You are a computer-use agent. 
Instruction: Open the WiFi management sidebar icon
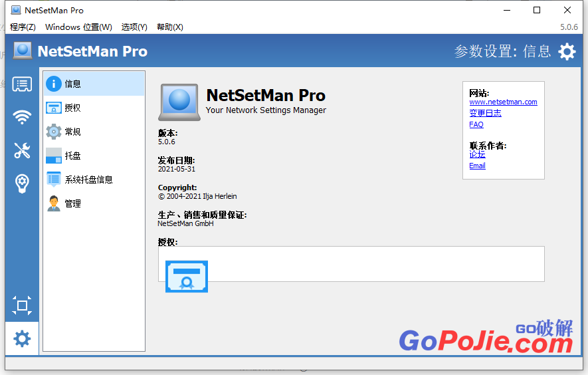pos(22,117)
